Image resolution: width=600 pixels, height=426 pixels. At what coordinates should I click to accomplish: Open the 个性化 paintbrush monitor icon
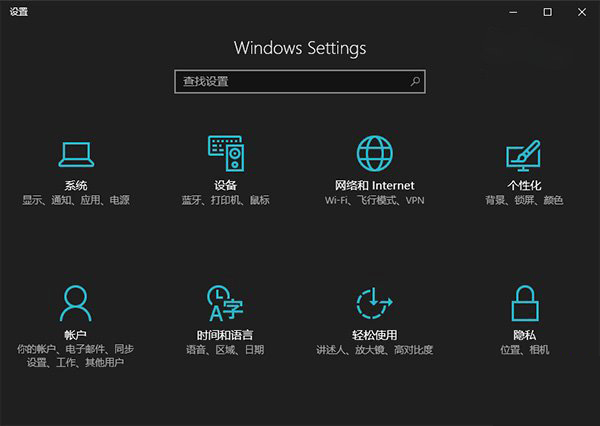click(x=524, y=155)
